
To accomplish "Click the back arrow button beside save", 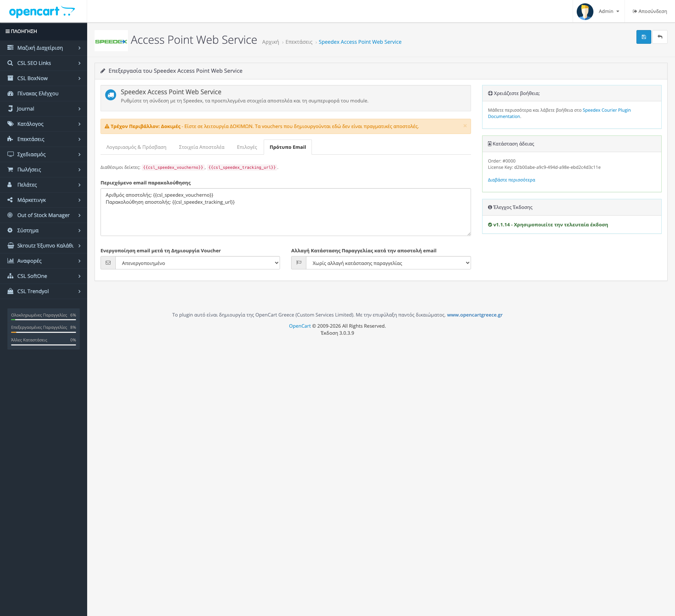I will pyautogui.click(x=660, y=37).
